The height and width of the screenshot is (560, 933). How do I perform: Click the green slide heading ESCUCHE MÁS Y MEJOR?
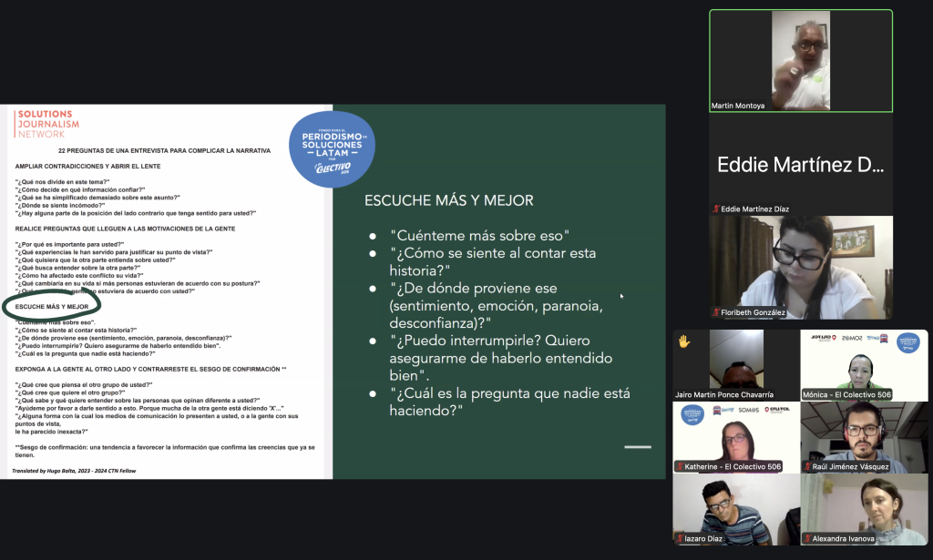tap(448, 200)
